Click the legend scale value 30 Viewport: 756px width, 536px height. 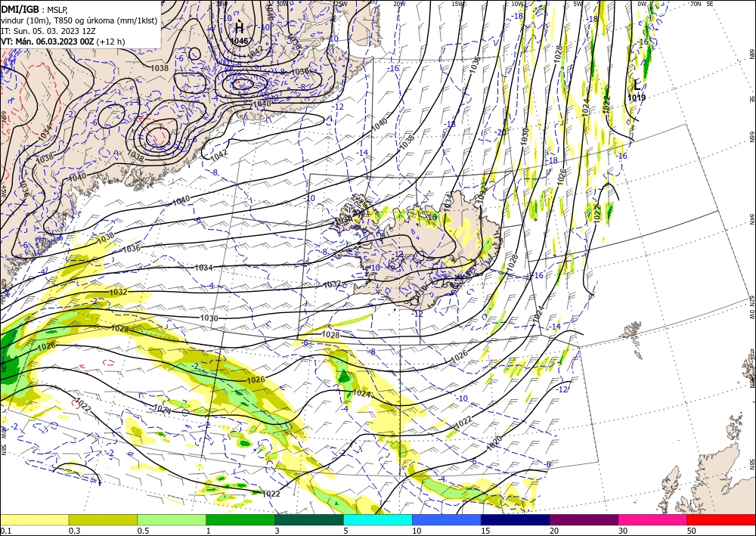pyautogui.click(x=623, y=531)
